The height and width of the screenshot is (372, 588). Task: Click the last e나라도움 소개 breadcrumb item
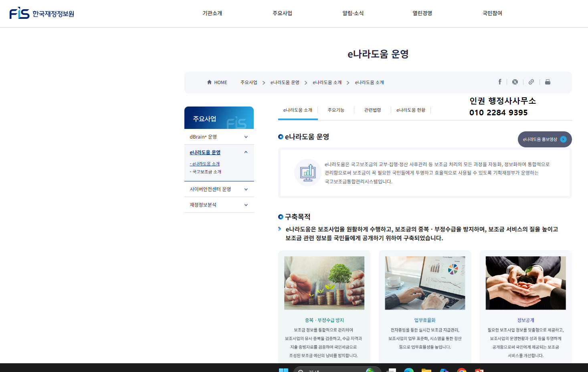coord(370,82)
